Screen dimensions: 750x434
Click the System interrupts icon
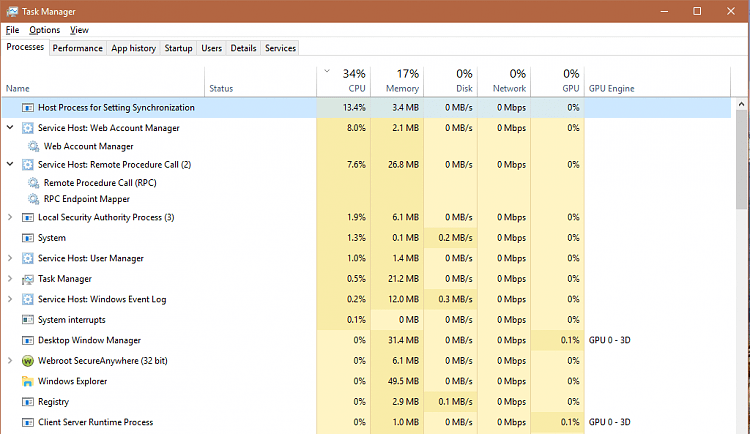[x=28, y=320]
